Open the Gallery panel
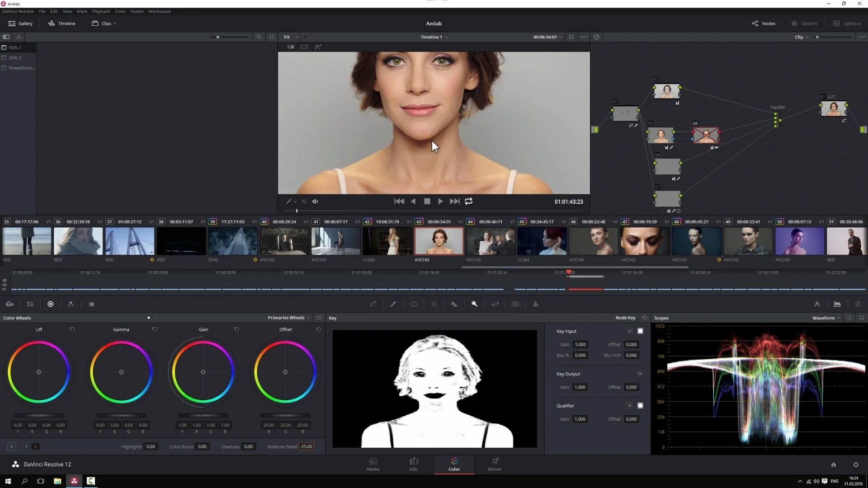Viewport: 868px width, 488px height. coord(20,23)
